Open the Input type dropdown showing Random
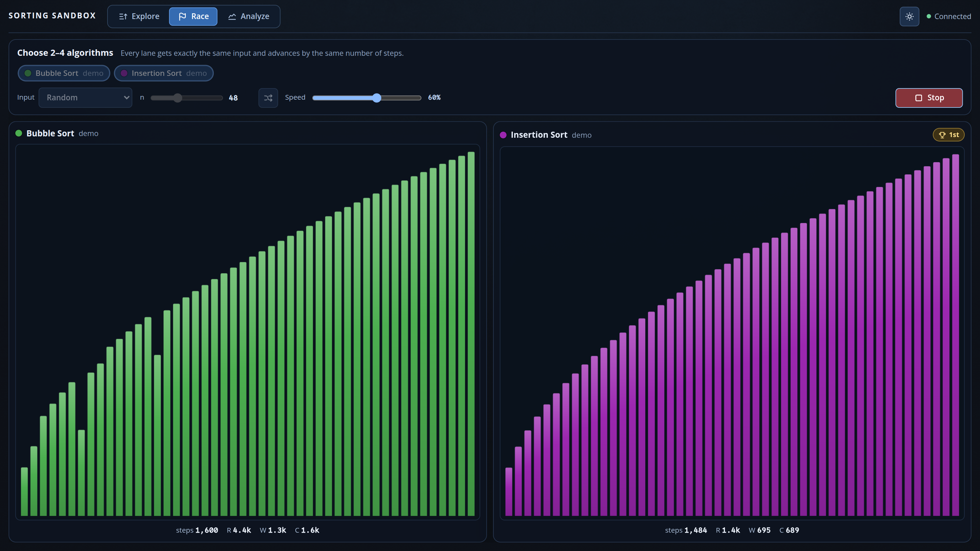The width and height of the screenshot is (980, 551). tap(85, 98)
